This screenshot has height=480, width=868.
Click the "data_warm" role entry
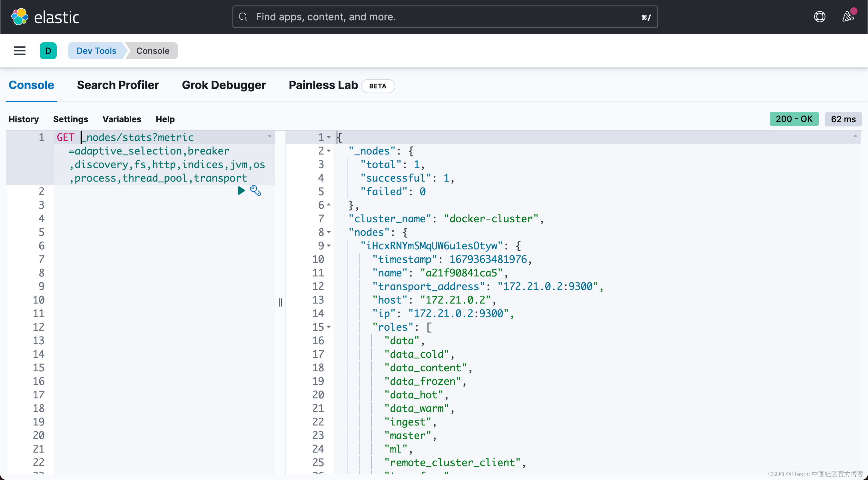[417, 408]
